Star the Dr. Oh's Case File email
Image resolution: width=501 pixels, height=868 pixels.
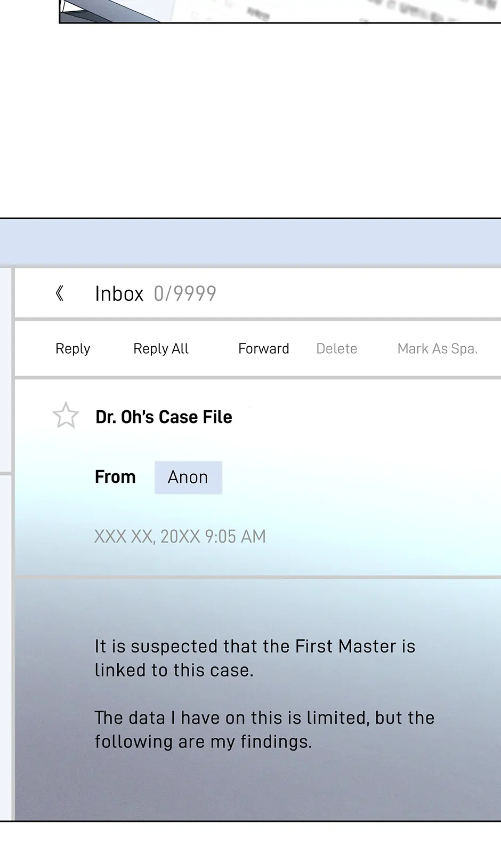tap(66, 416)
